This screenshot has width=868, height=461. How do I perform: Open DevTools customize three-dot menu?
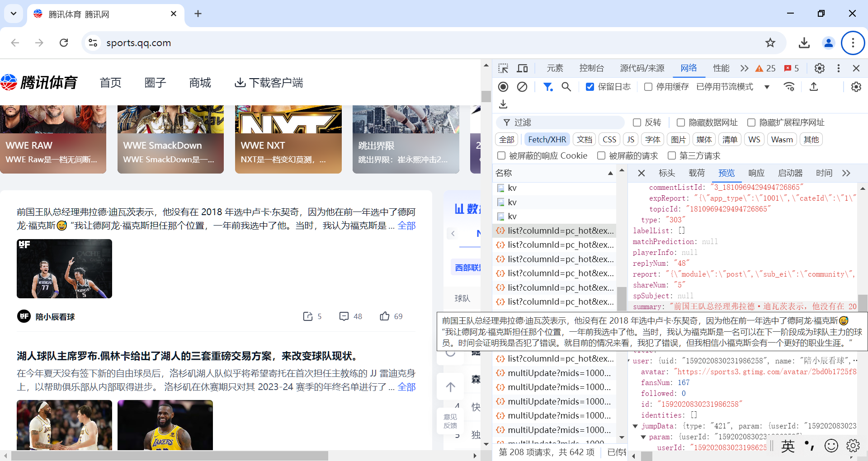point(839,68)
